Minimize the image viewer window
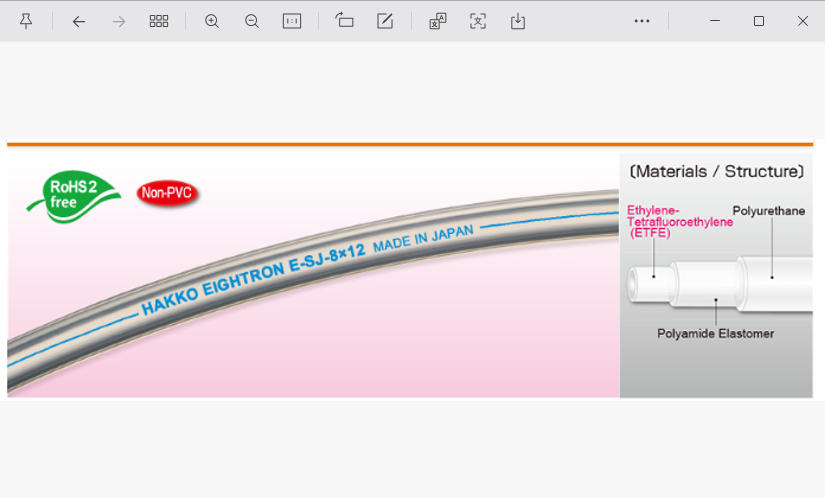The width and height of the screenshot is (825, 498). (715, 21)
